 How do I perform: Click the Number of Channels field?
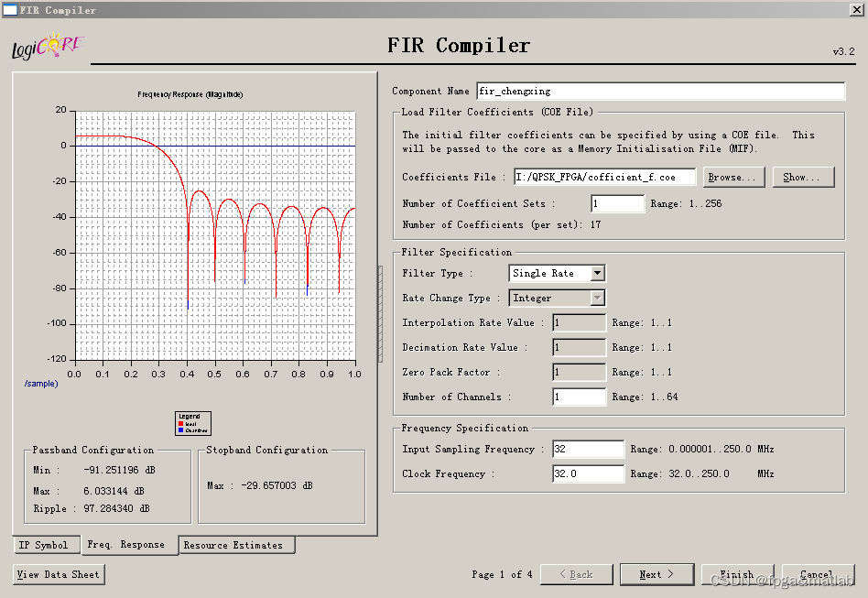(x=579, y=397)
